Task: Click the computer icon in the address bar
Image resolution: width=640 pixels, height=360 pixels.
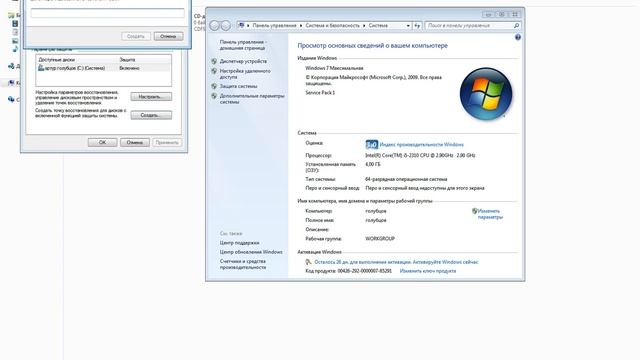Action: (x=241, y=25)
